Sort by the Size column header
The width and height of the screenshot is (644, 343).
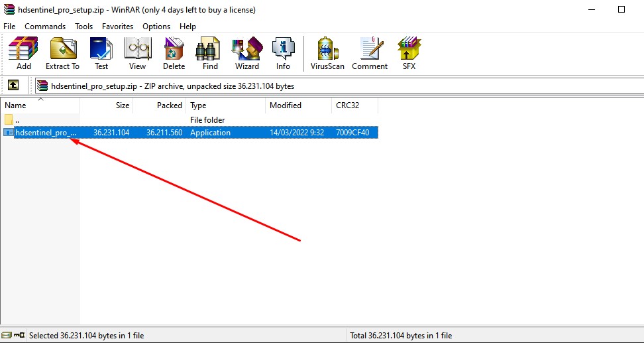click(x=107, y=105)
